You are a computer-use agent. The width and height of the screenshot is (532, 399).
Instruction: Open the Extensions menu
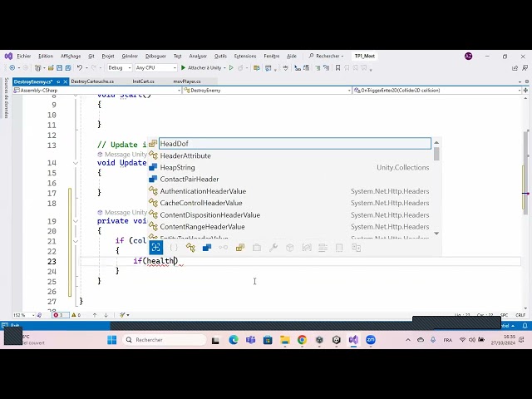coord(245,56)
